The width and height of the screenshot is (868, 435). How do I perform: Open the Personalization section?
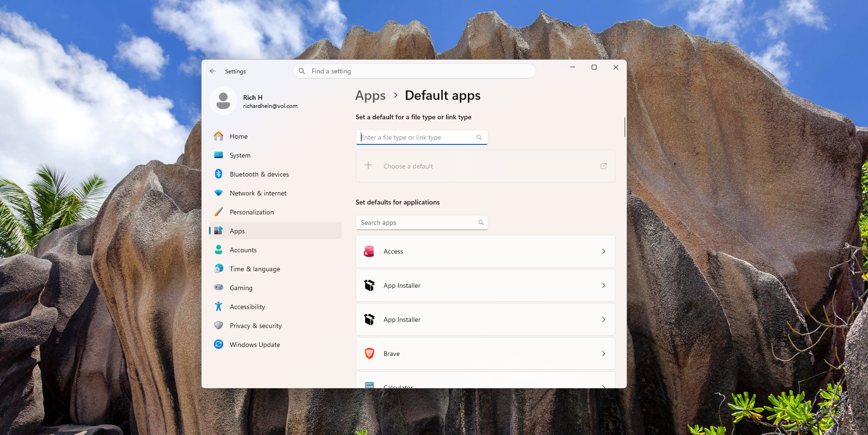tap(275, 212)
